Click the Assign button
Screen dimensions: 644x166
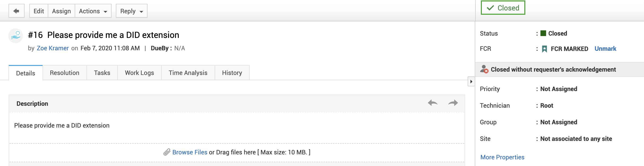pyautogui.click(x=61, y=11)
